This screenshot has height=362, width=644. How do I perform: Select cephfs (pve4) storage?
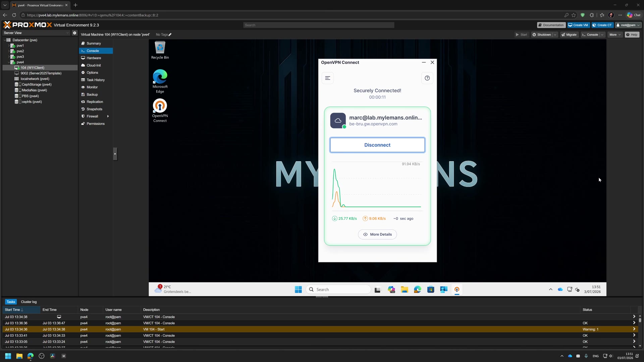click(40, 102)
